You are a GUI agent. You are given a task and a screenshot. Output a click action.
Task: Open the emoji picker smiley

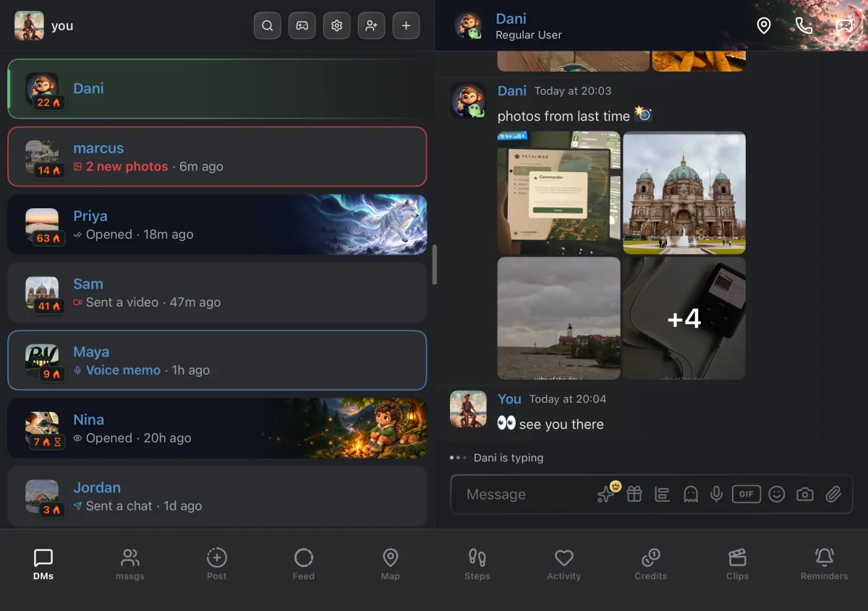(777, 495)
